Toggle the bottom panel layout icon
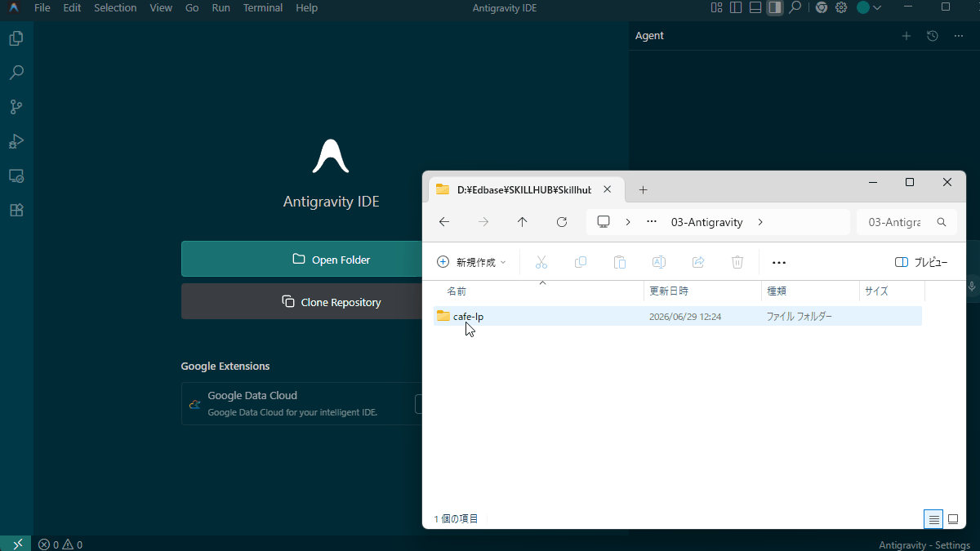The image size is (980, 551). 755,7
